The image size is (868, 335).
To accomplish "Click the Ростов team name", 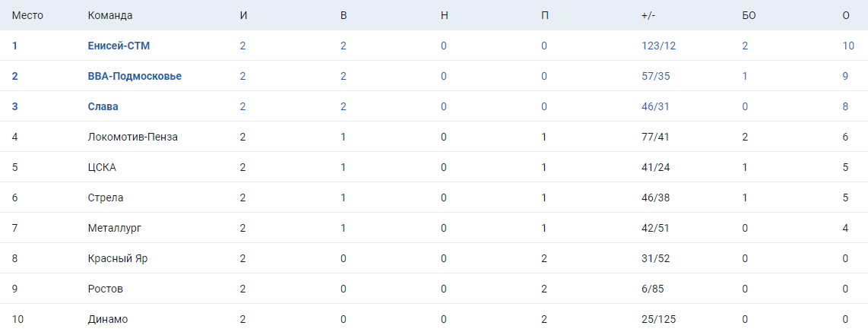I will pos(105,289).
